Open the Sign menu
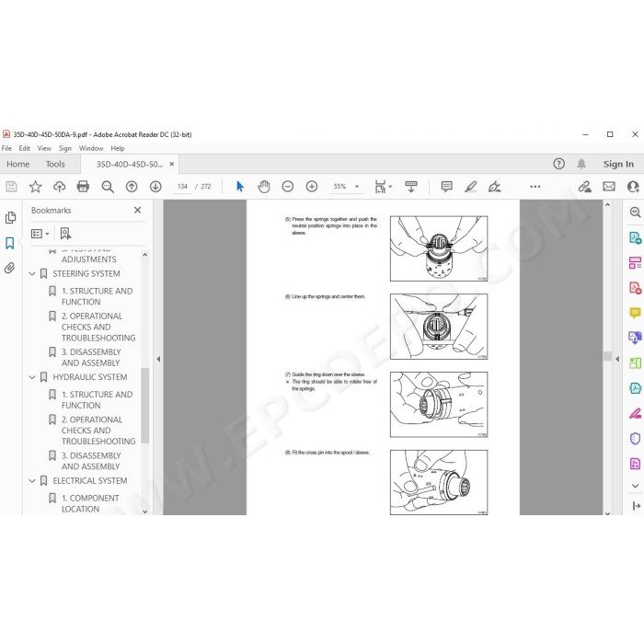Screen dimensions: 644x644 65,148
